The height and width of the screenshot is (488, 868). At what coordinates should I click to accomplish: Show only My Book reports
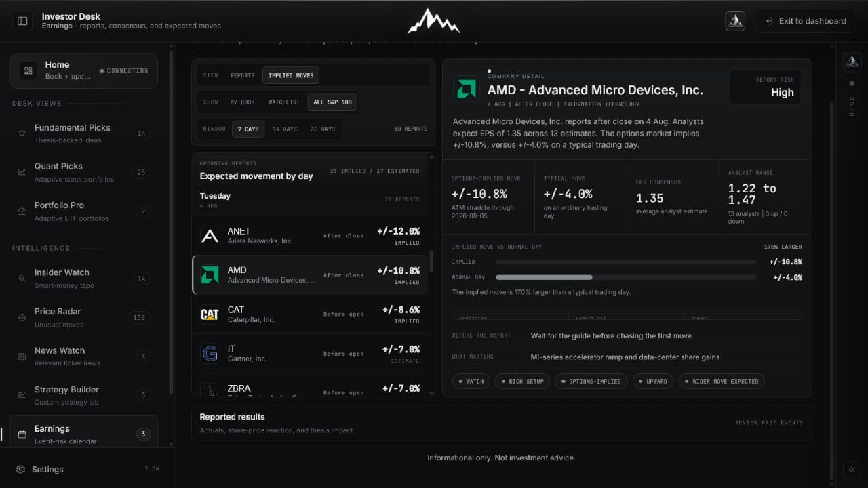(x=242, y=102)
